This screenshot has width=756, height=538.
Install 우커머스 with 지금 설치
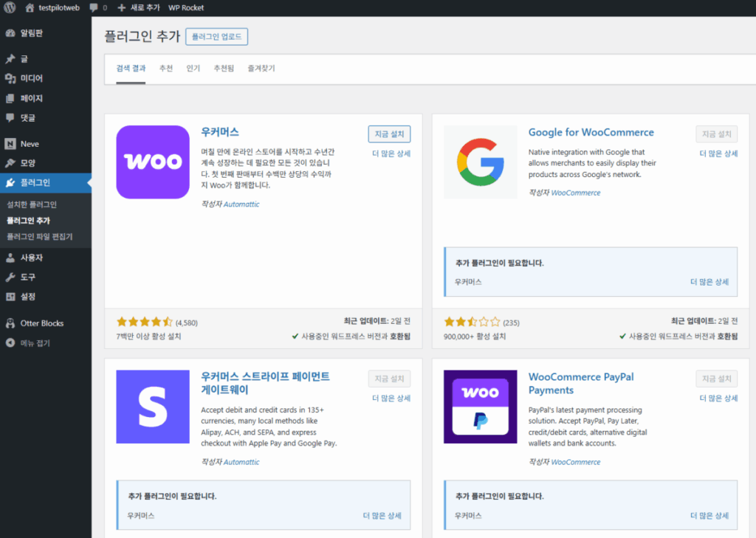coord(389,134)
